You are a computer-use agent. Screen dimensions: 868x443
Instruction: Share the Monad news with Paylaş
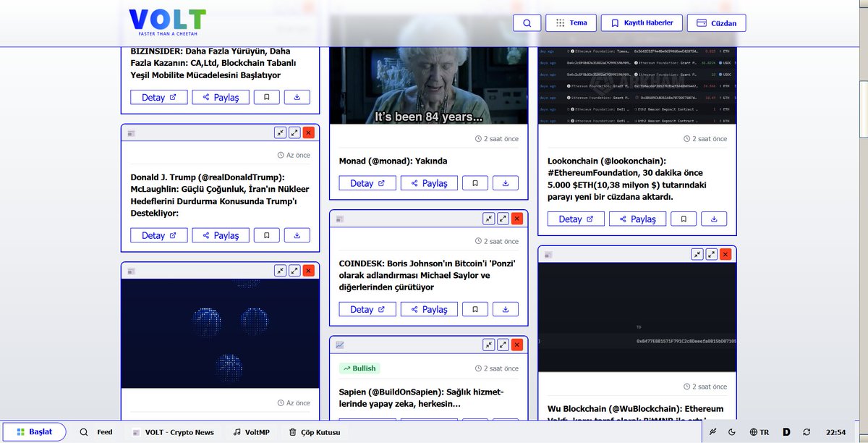pyautogui.click(x=429, y=183)
